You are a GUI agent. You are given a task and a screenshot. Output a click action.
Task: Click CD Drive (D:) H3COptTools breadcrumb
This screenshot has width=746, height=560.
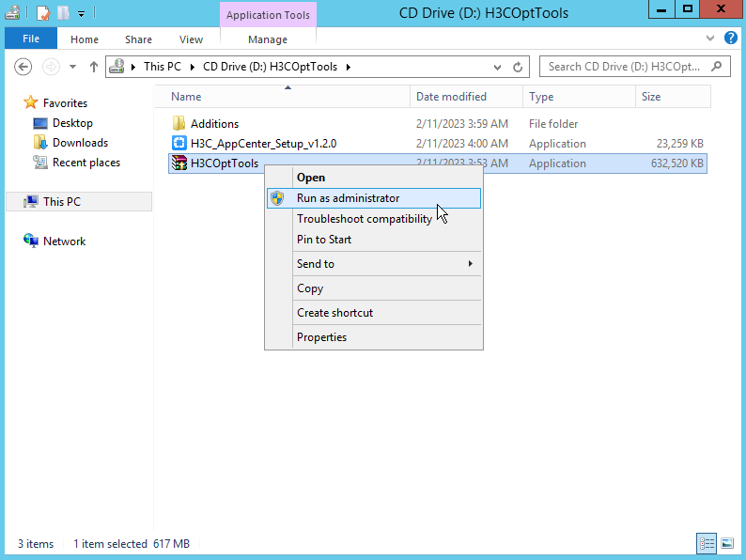270,67
